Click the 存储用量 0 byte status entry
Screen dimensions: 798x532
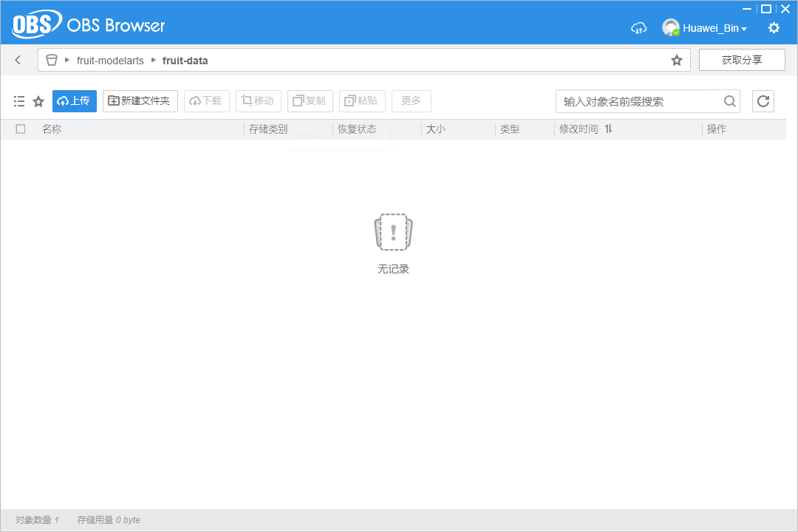coord(109,519)
